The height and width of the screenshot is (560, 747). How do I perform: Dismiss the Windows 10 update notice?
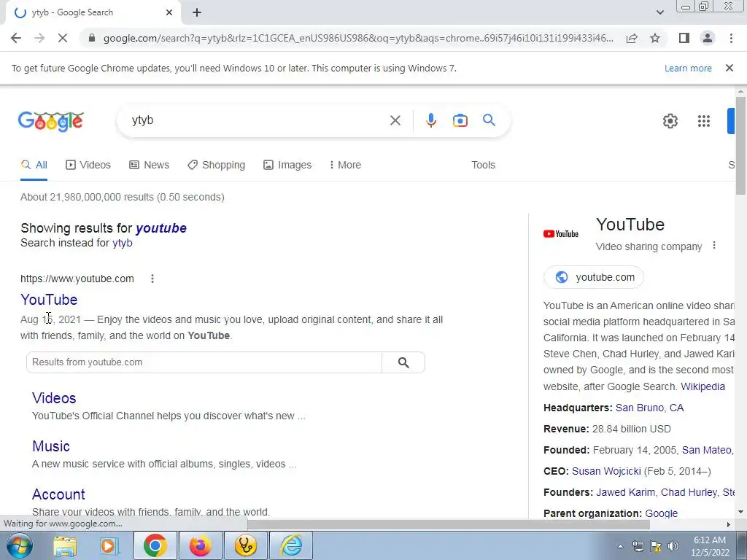click(729, 68)
